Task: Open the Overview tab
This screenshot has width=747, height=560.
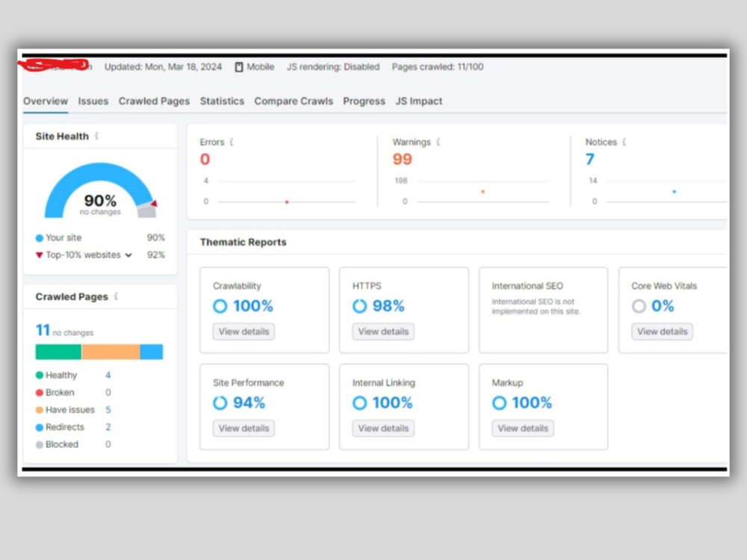Action: (46, 101)
